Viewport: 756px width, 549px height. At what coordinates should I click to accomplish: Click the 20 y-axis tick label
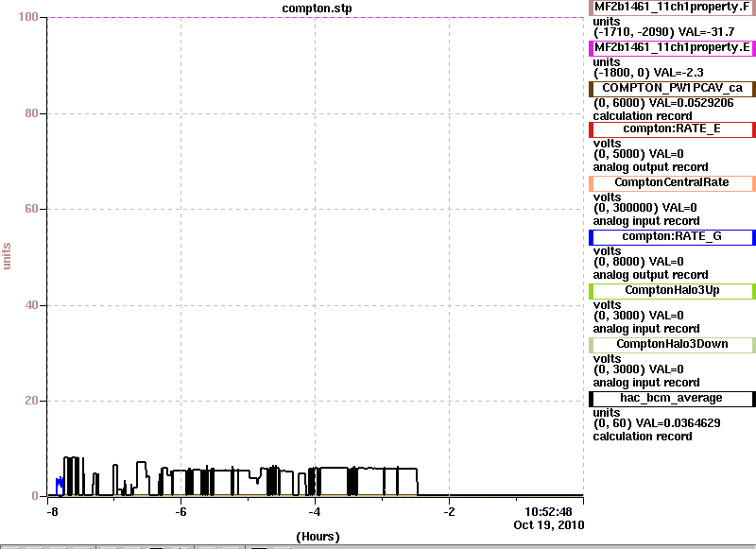click(x=31, y=401)
